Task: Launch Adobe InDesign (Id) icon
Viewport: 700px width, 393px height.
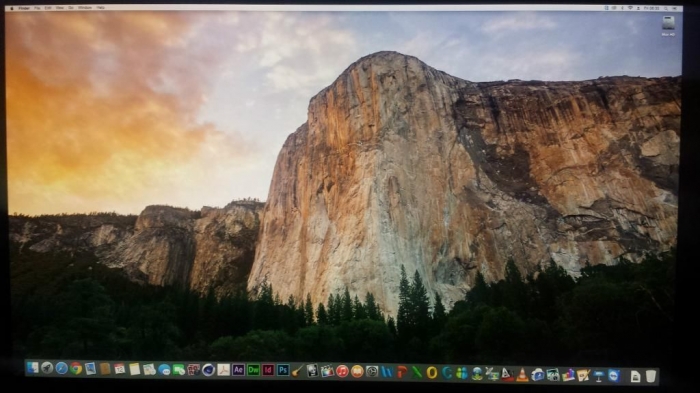Action: [x=268, y=370]
